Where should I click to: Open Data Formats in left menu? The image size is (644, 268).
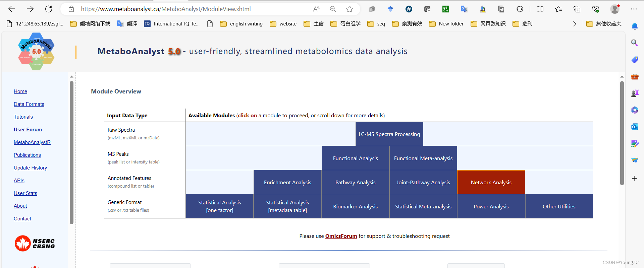pos(29,104)
